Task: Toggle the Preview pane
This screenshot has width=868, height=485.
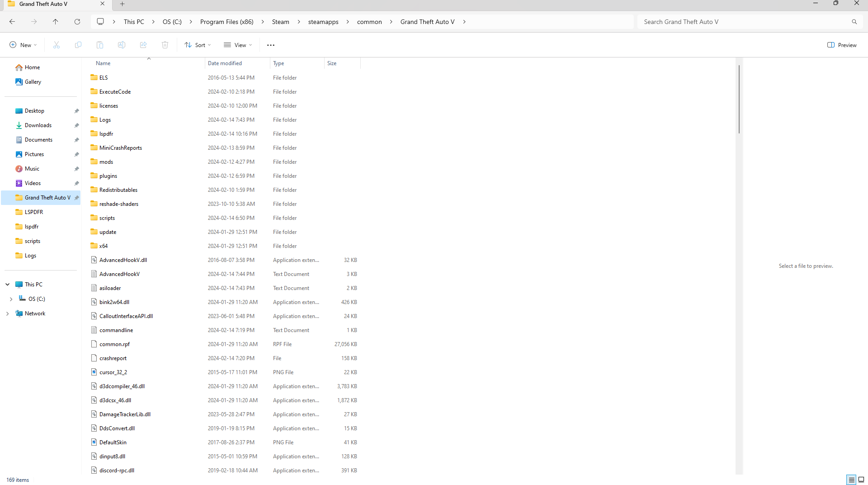Action: (842, 45)
